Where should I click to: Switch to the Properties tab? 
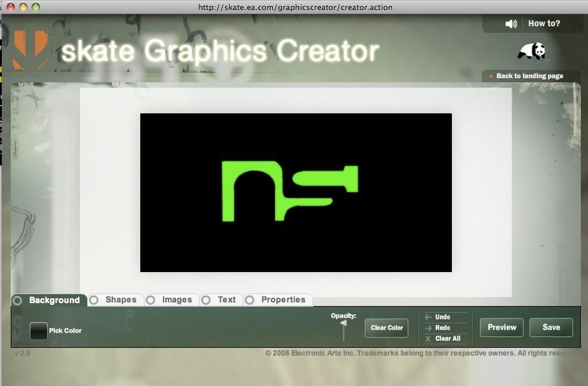[x=283, y=300]
